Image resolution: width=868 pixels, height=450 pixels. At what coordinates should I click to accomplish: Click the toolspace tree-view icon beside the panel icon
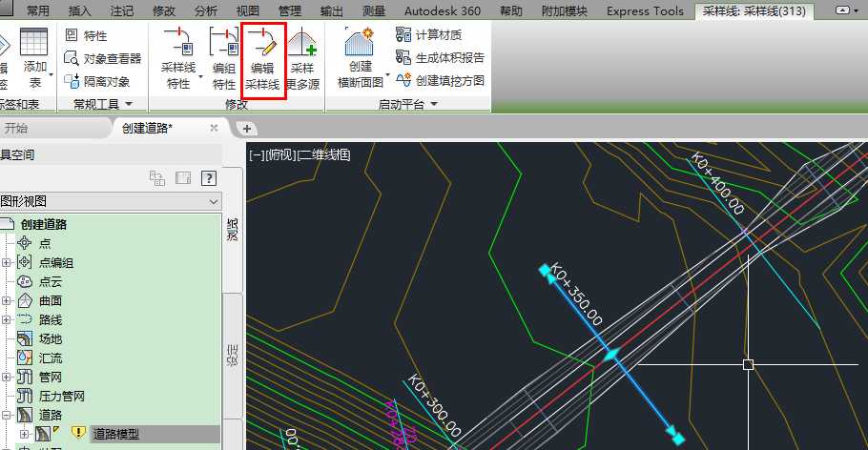(x=157, y=178)
